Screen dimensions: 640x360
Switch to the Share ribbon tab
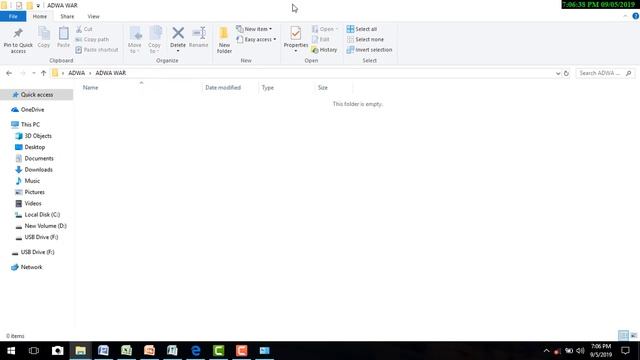67,16
